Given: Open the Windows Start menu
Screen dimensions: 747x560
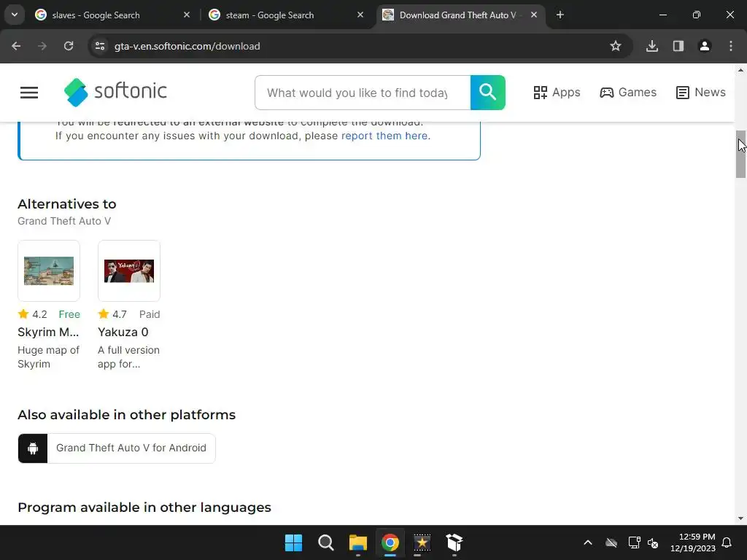Looking at the screenshot, I should tap(293, 542).
